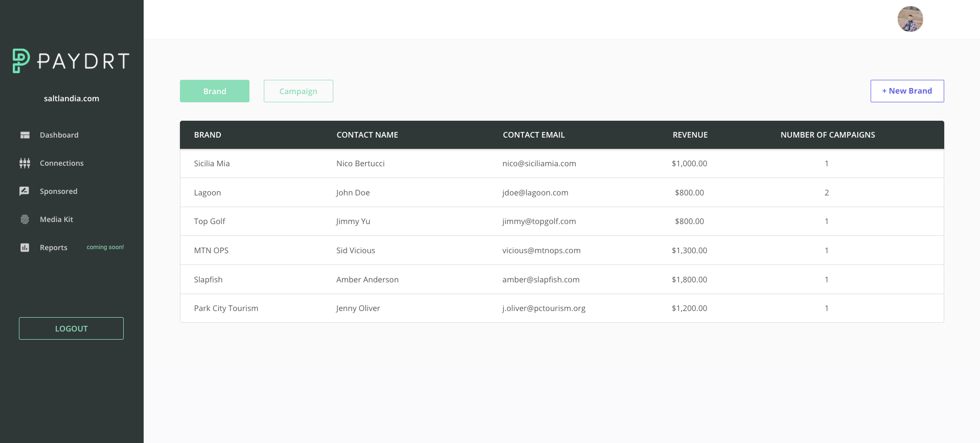Click the + New Brand button
This screenshot has height=443, width=980.
[x=907, y=91]
